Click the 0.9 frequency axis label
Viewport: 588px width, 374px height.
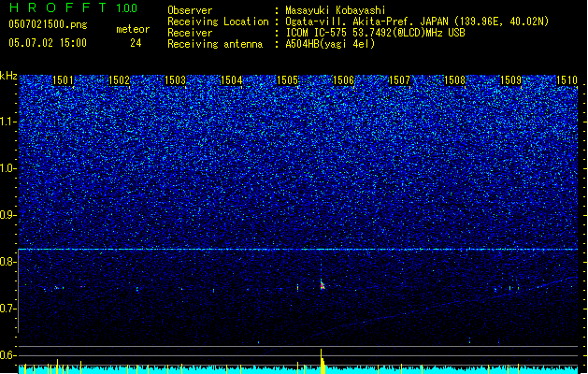8,215
